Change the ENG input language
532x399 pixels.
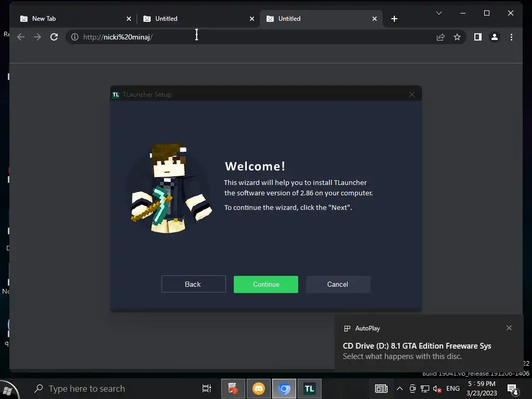coord(453,389)
